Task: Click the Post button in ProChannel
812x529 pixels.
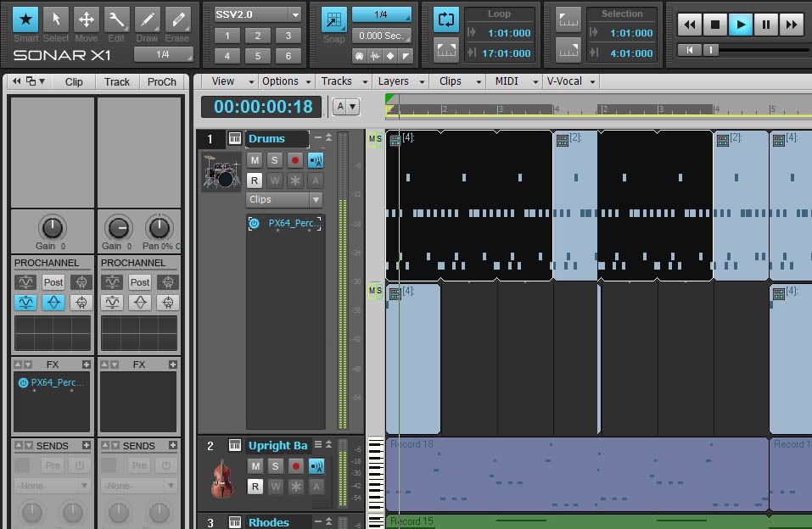Action: [53, 282]
